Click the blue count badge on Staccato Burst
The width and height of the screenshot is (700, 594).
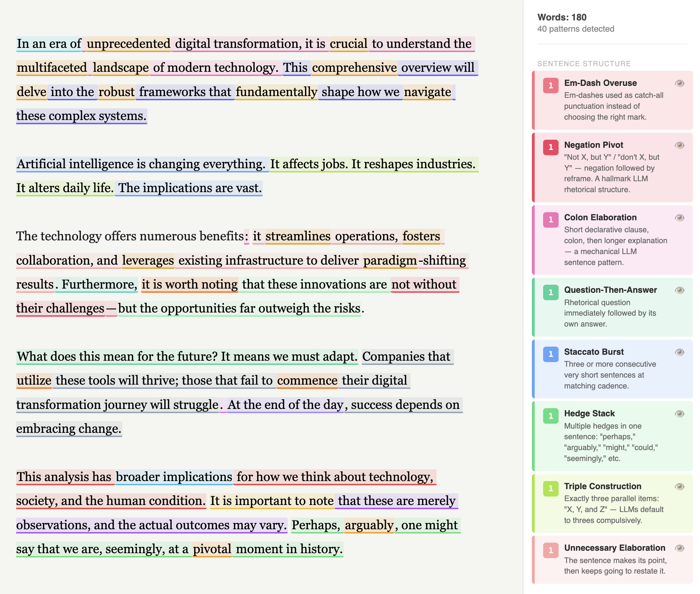coord(551,354)
